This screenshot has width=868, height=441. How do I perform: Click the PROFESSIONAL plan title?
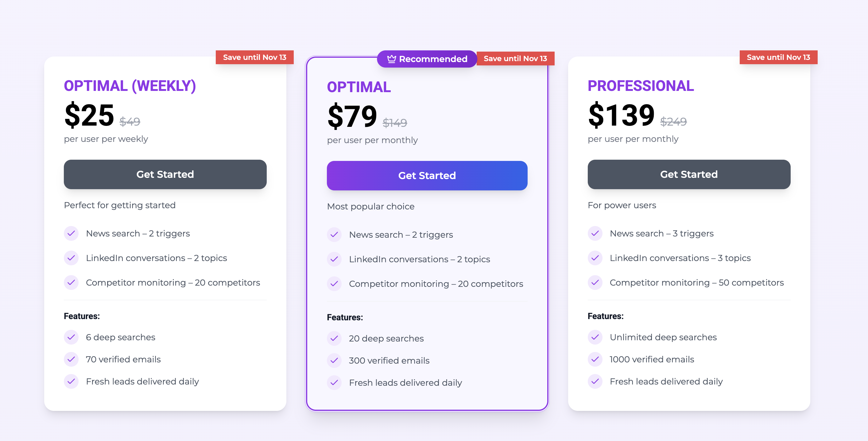641,86
